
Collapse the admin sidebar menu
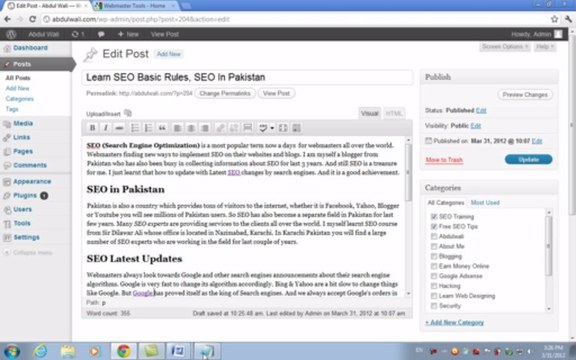click(x=28, y=252)
